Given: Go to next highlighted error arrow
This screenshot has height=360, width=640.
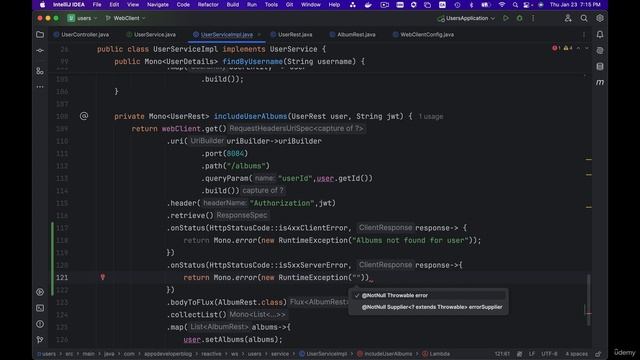Looking at the screenshot, I should (x=587, y=48).
